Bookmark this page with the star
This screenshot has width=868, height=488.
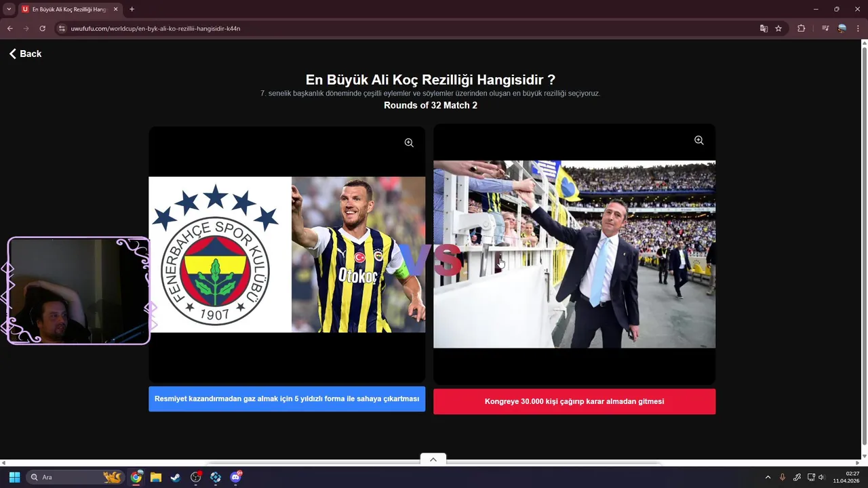click(778, 28)
